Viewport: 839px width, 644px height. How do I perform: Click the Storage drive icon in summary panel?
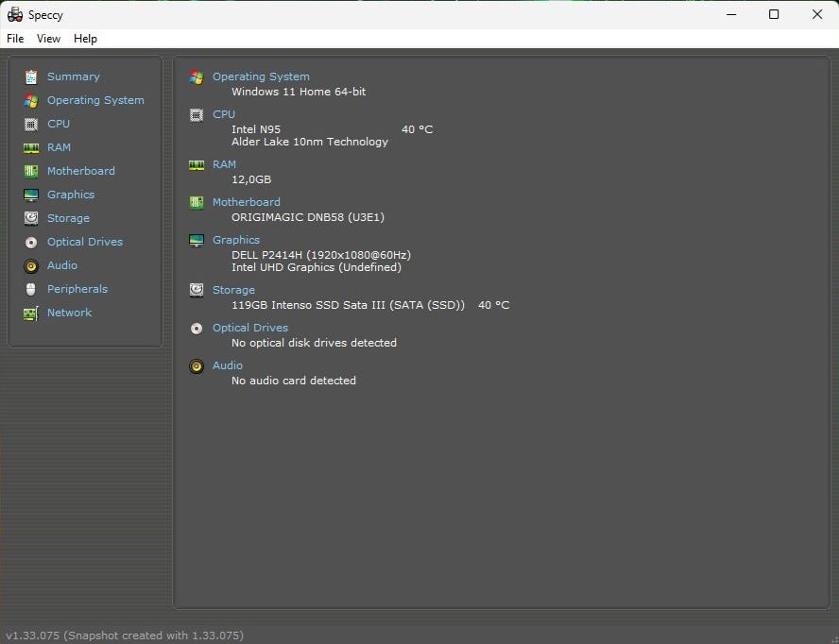tap(197, 291)
